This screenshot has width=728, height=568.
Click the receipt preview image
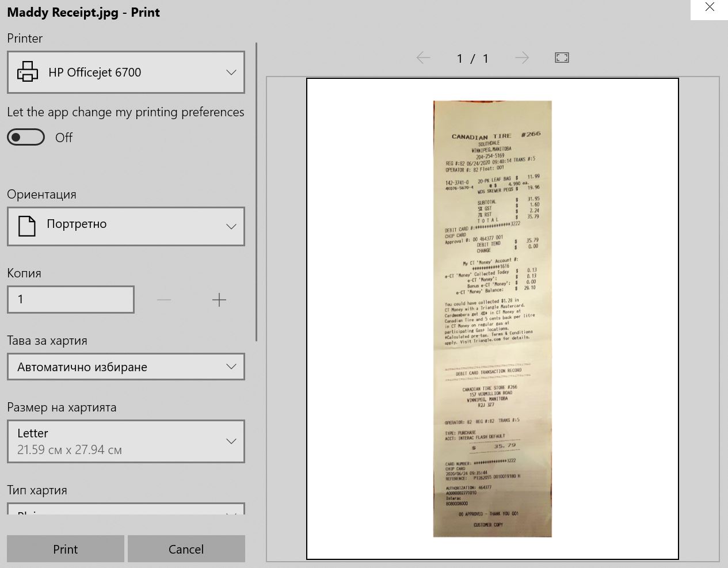coord(493,319)
